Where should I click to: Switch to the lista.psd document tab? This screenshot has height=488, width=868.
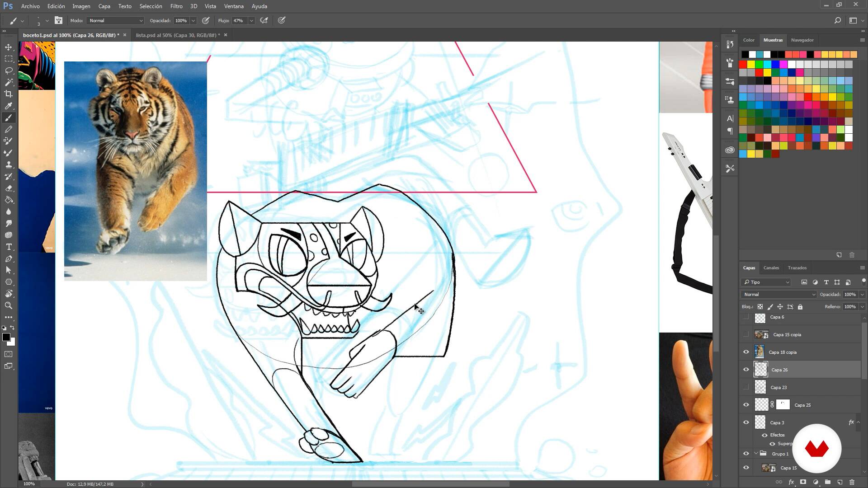(x=178, y=35)
